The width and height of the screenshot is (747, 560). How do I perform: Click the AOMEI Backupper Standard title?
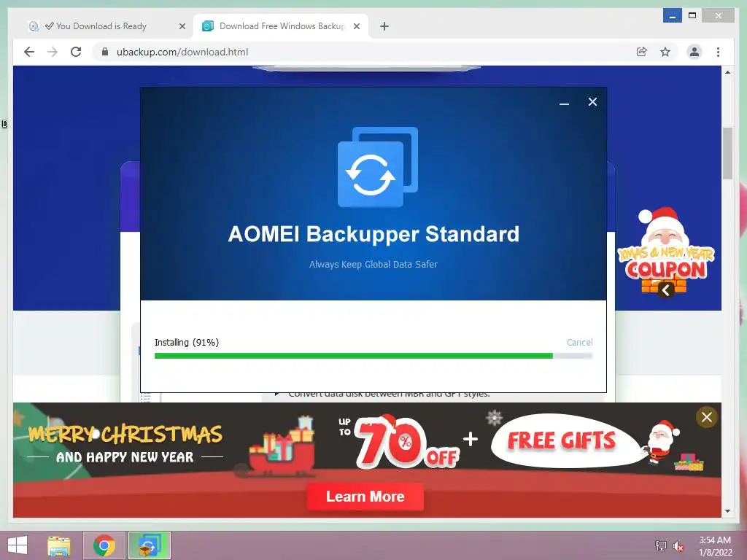pyautogui.click(x=373, y=234)
